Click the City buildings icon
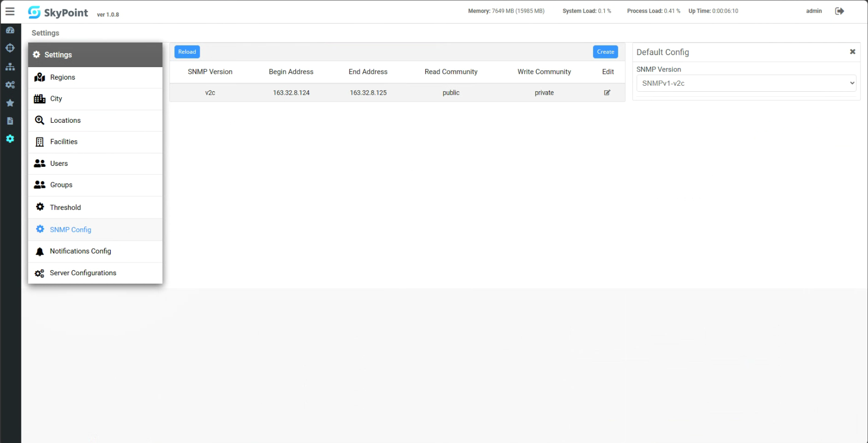868x443 pixels. 40,99
